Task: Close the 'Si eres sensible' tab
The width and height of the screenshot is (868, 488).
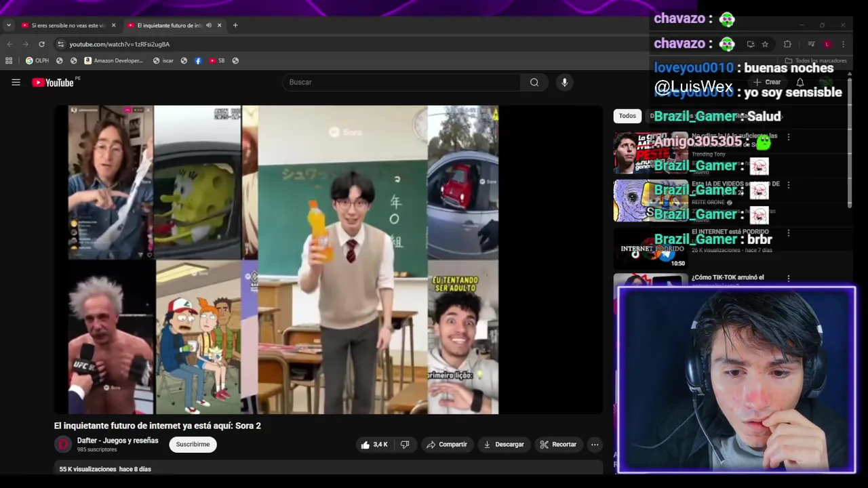Action: pos(114,25)
